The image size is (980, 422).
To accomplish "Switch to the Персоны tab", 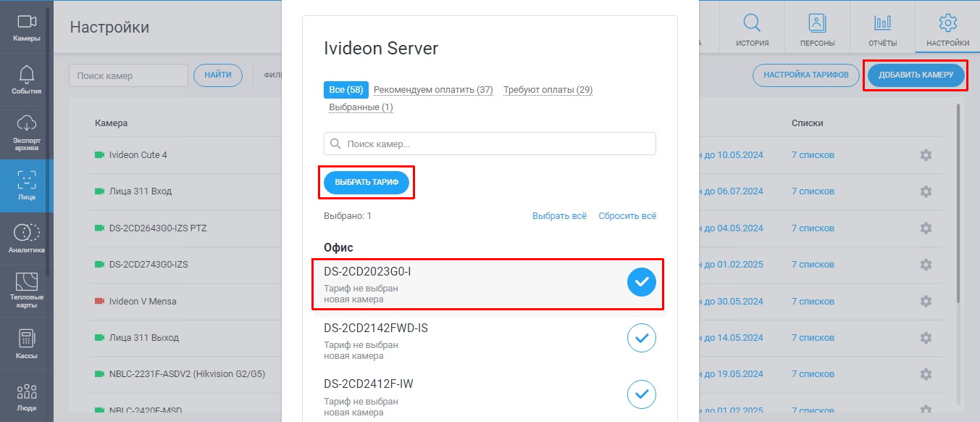I will (817, 28).
